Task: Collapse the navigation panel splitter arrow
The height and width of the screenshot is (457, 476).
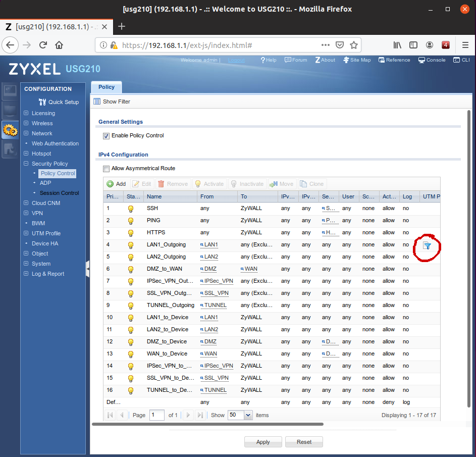Action: tap(88, 269)
